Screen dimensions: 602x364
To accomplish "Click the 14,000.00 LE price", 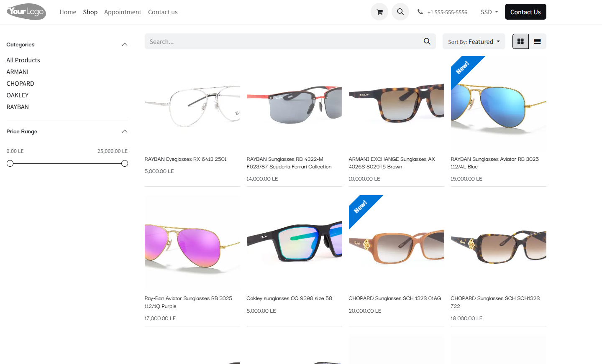I will coord(262,179).
